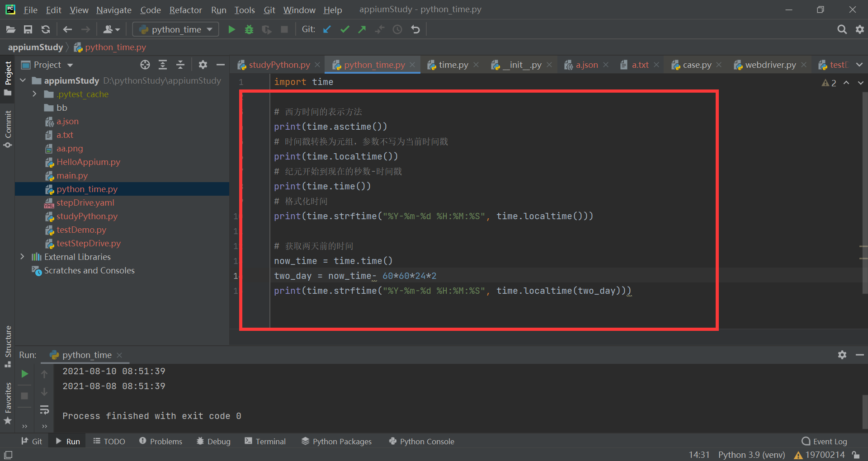Toggle soft-wrap in Run console
The height and width of the screenshot is (461, 868).
pos(44,410)
